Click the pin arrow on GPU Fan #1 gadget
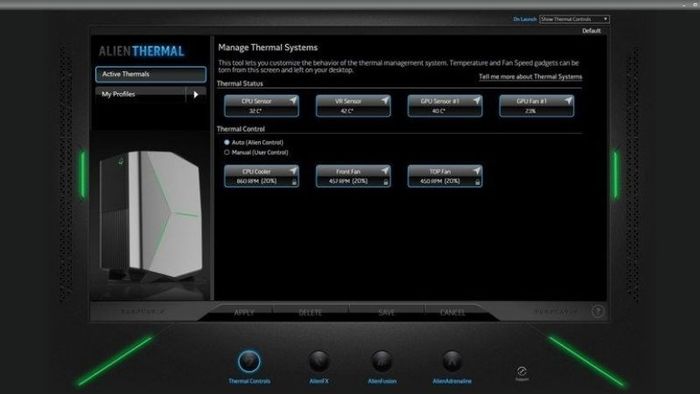This screenshot has height=394, width=700. 568,100
